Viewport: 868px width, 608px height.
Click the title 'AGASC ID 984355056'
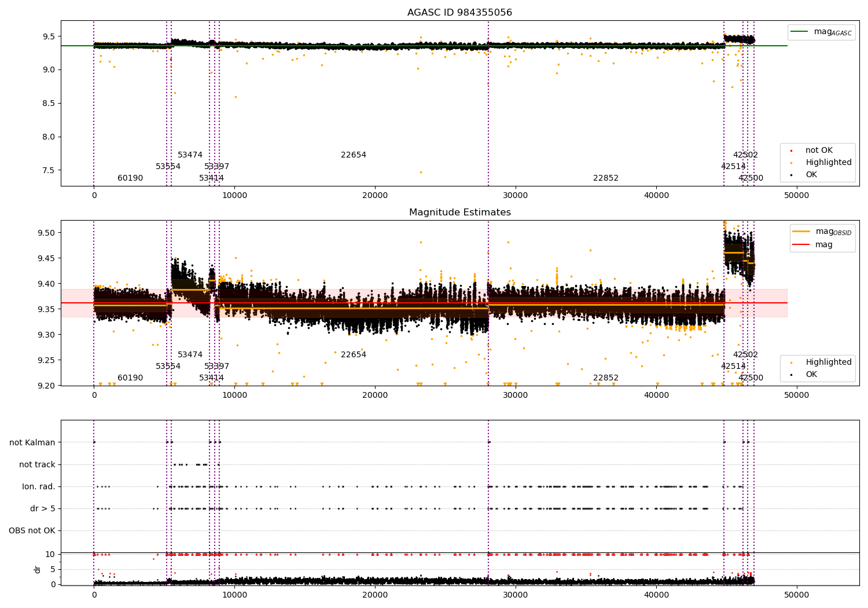(x=459, y=13)
